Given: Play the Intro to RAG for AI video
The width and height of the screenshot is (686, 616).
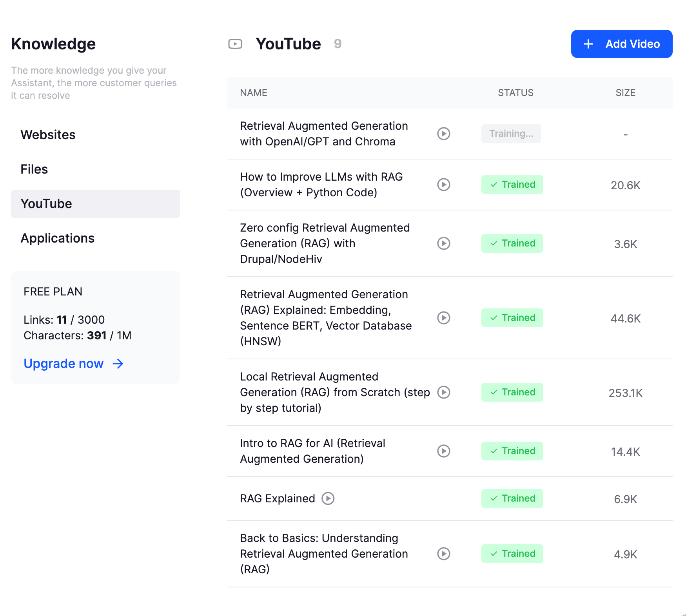Looking at the screenshot, I should [444, 451].
